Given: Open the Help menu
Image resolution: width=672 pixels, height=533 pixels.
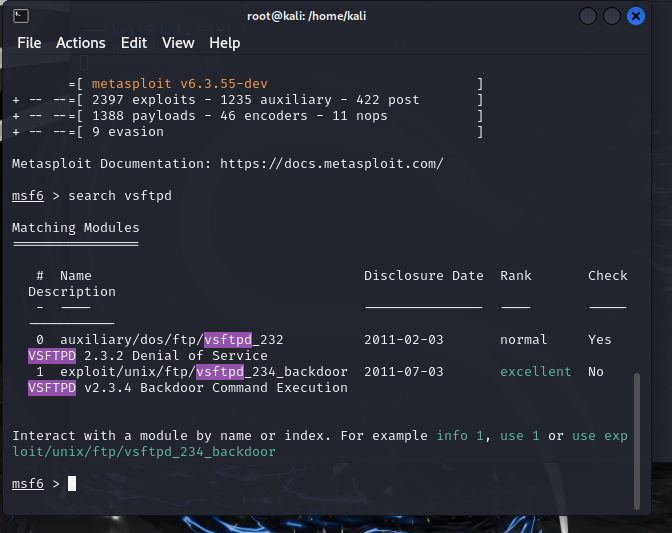Looking at the screenshot, I should pos(224,43).
